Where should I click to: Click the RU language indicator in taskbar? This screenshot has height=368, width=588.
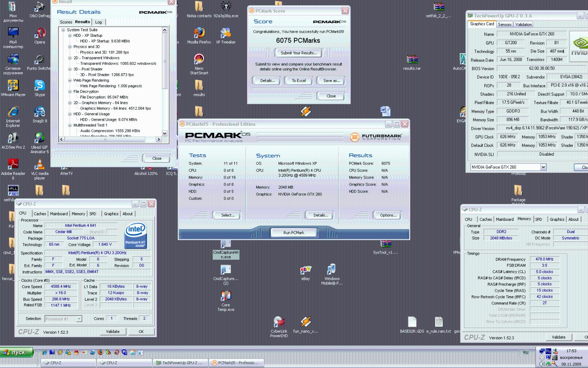tap(526, 353)
